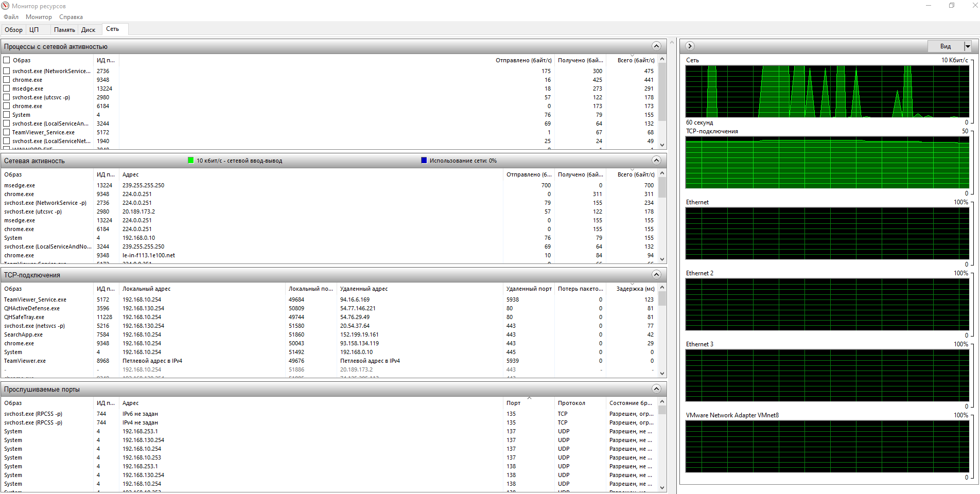Click the green network I/O legend swatch
The height and width of the screenshot is (494, 980).
[190, 161]
